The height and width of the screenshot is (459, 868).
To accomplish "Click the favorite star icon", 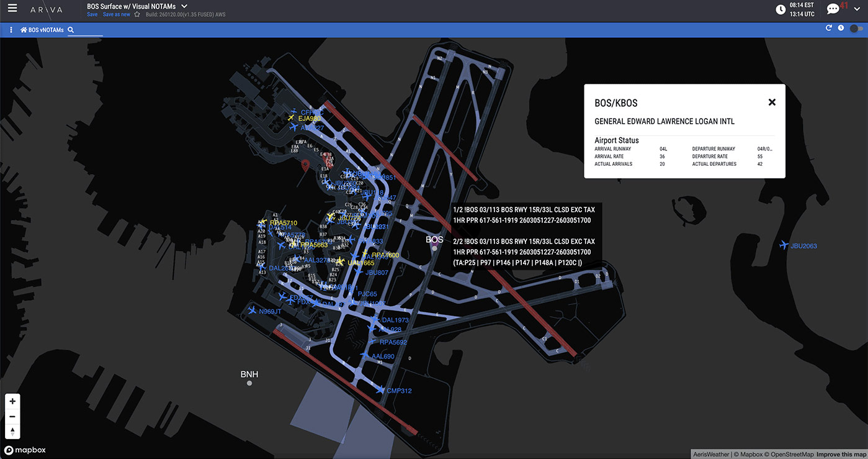I will pyautogui.click(x=137, y=14).
